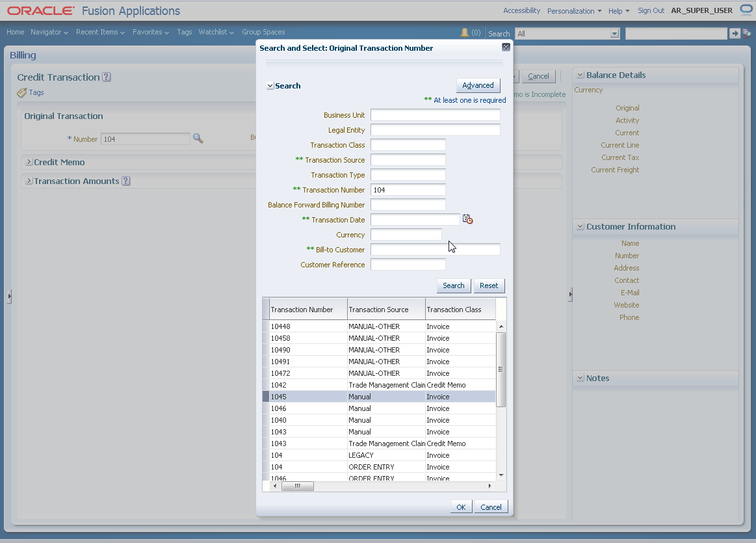Collapse the Customer Information panel
Image resolution: width=756 pixels, height=543 pixels.
tap(580, 227)
